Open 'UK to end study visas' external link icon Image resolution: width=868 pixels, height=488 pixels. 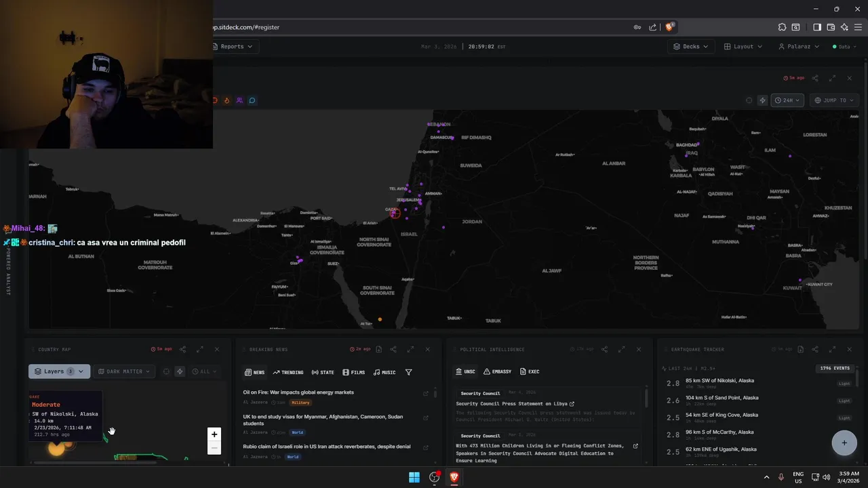(x=426, y=418)
